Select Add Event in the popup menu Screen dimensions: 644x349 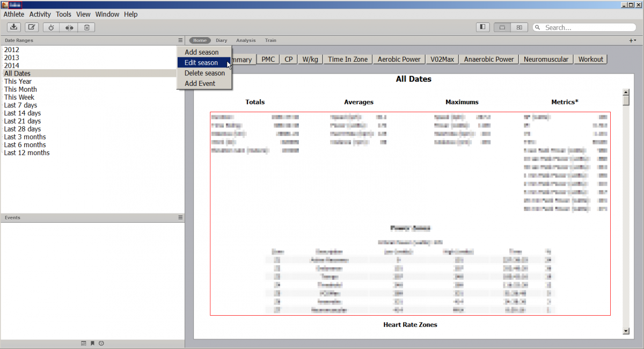(x=200, y=83)
